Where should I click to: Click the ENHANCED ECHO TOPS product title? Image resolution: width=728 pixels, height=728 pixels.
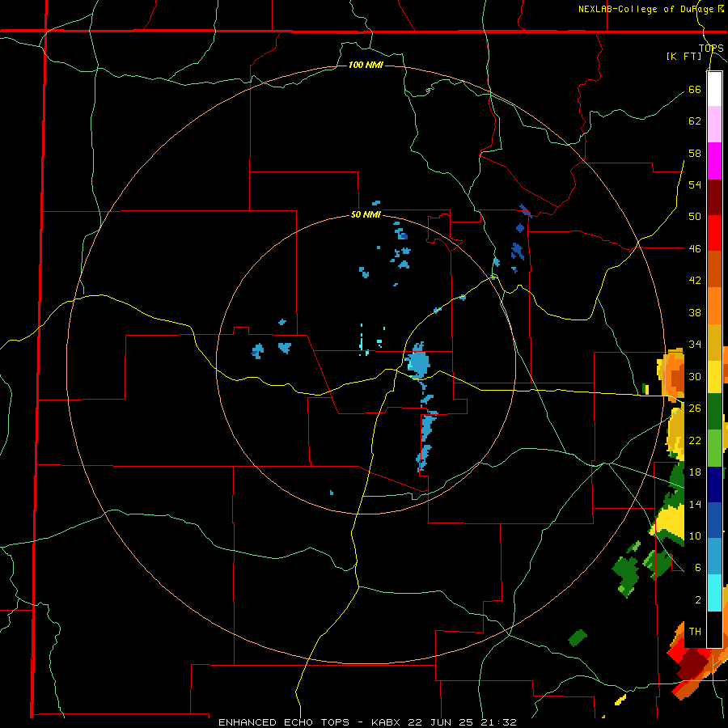click(284, 722)
